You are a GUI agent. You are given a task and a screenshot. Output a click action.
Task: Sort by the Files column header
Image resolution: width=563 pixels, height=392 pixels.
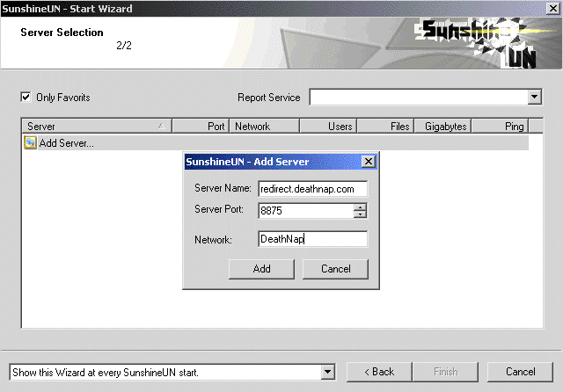[x=386, y=127]
